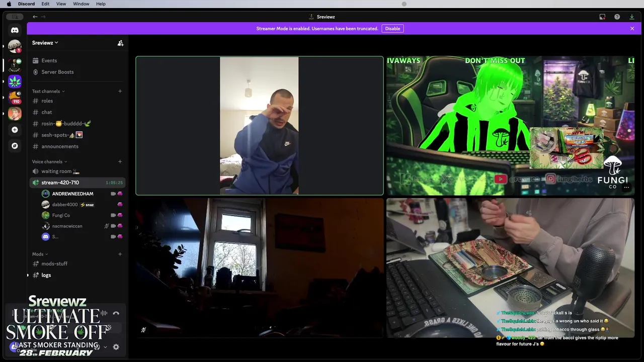
Task: Click more options dots on Fungi Co stream
Action: 626,187
